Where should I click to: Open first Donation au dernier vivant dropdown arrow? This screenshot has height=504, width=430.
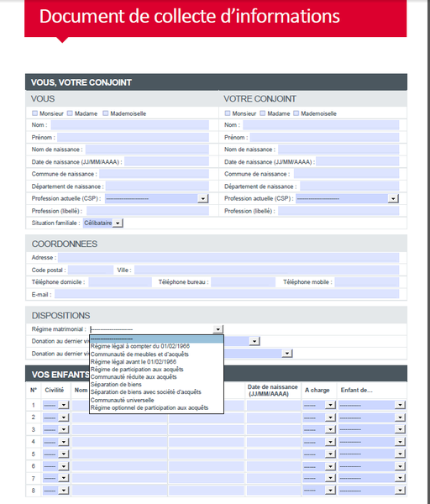(x=254, y=341)
